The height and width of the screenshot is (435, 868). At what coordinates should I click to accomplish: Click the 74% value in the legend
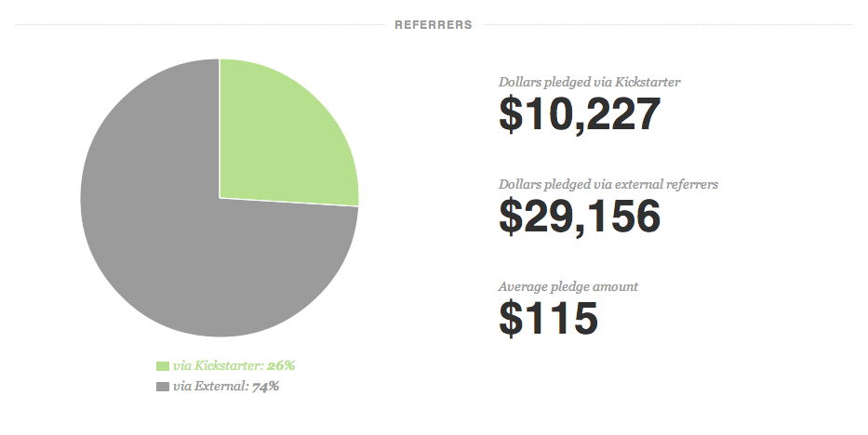click(266, 387)
